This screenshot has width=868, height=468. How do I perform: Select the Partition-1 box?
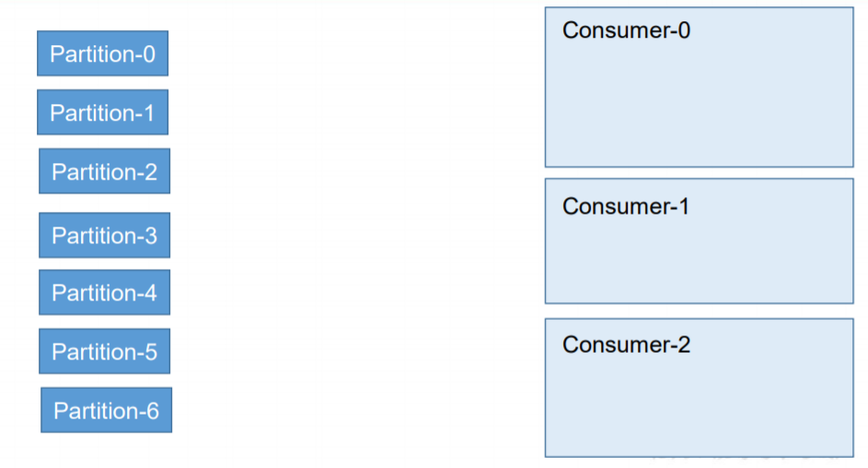coord(102,112)
